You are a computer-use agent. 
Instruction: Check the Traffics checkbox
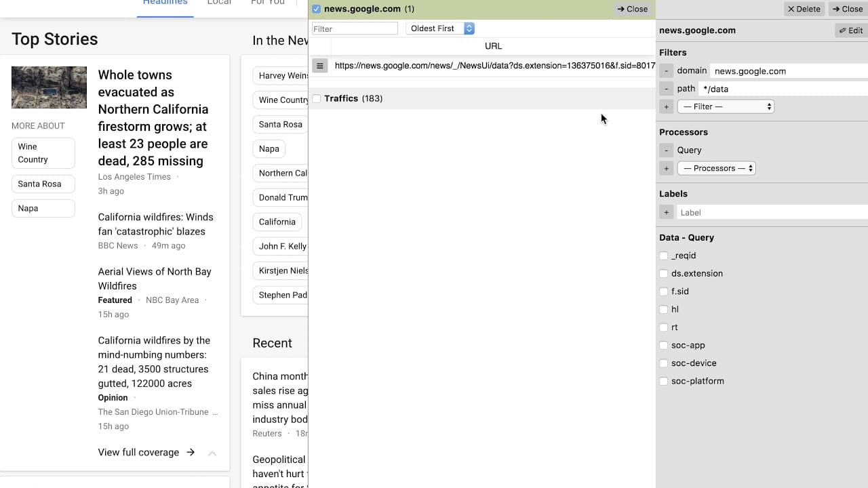(316, 99)
